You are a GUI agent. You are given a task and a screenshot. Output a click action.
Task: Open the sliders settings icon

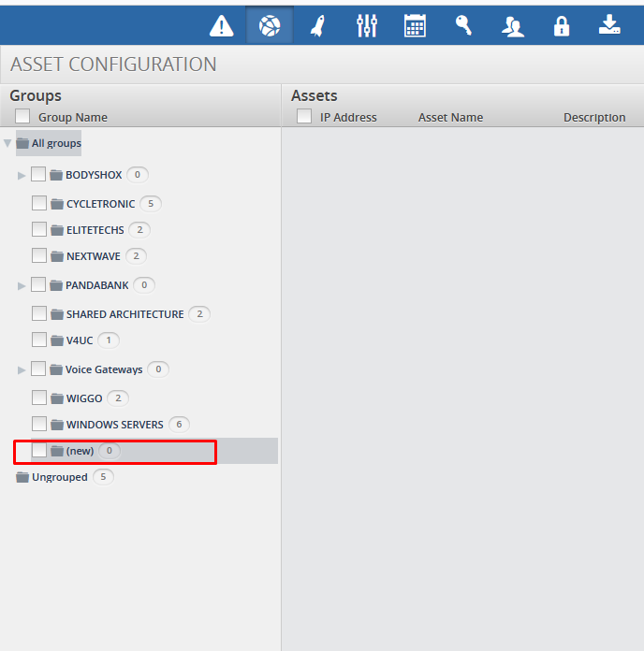click(x=367, y=26)
